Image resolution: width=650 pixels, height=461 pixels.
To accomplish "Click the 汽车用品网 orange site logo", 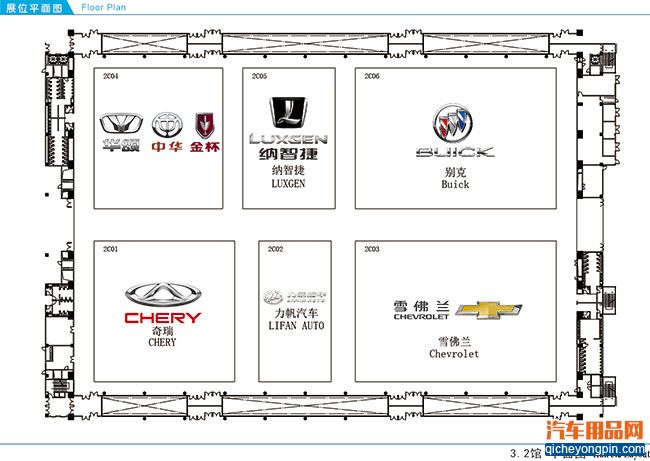I will tap(595, 430).
